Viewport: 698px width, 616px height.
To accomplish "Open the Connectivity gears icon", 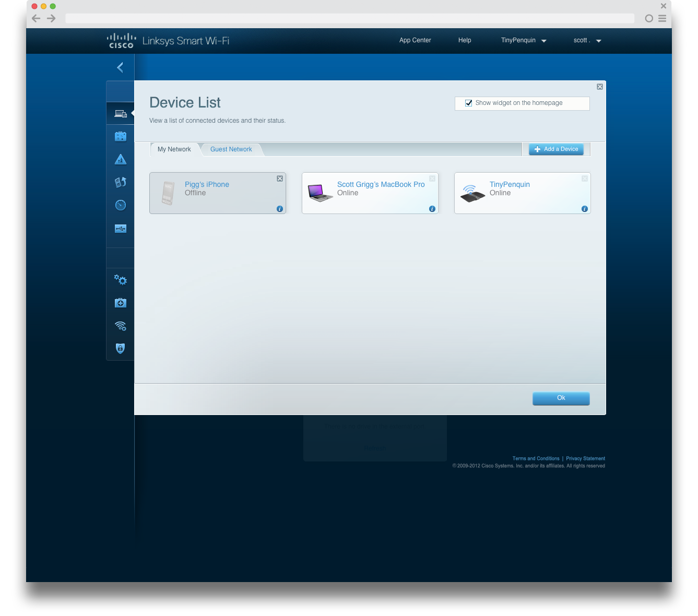I will tap(121, 280).
